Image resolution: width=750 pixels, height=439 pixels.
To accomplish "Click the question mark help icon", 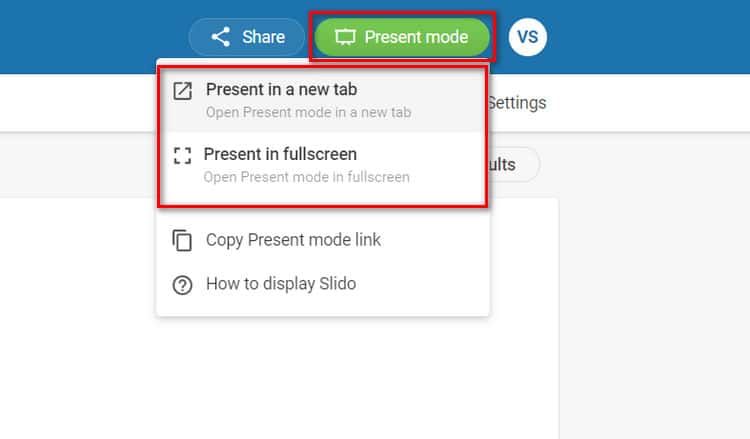I will 182,285.
